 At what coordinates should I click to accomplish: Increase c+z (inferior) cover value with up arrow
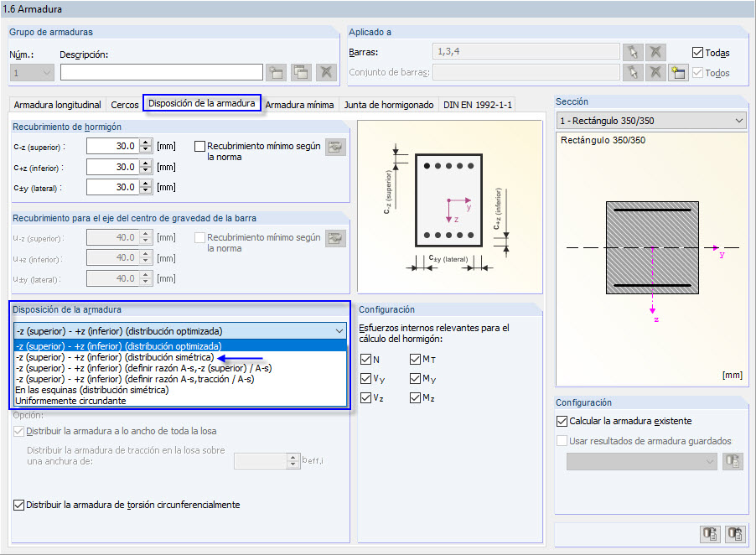[x=146, y=163]
